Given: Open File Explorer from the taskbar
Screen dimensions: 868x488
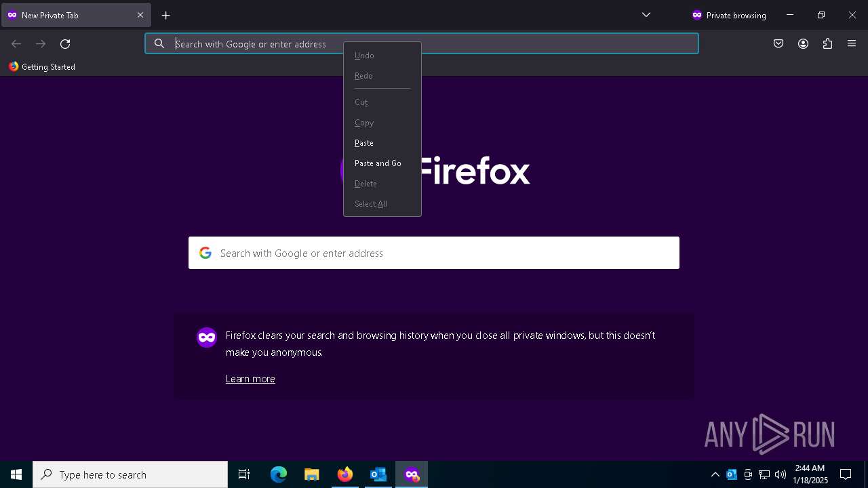Looking at the screenshot, I should 312,474.
